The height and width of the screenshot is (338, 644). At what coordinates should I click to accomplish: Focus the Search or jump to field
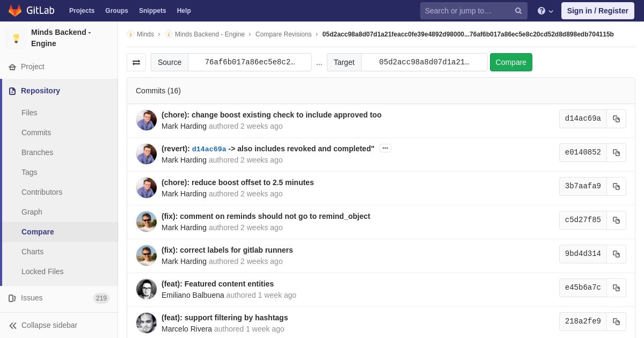click(x=466, y=11)
